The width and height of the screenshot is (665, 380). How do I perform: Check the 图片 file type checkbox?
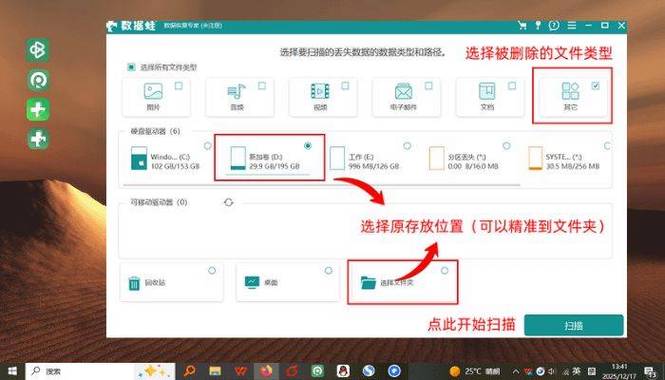coord(179,86)
